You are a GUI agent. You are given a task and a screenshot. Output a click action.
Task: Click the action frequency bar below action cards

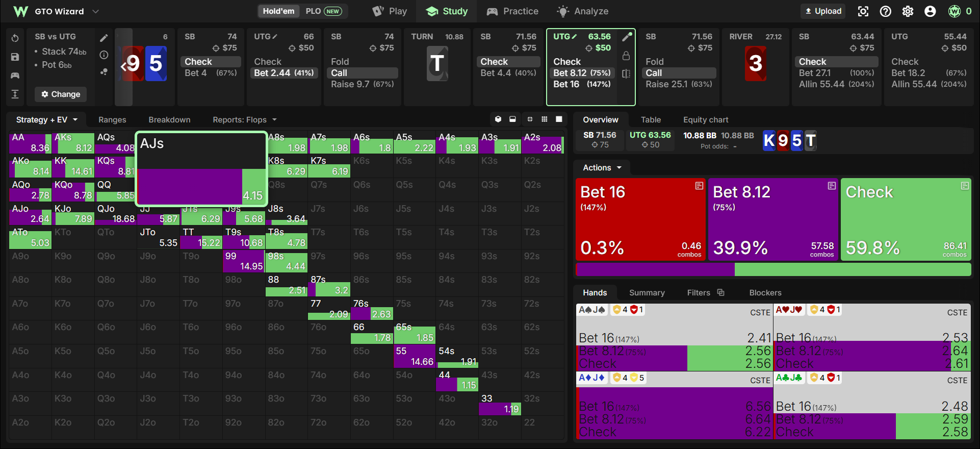(x=773, y=269)
